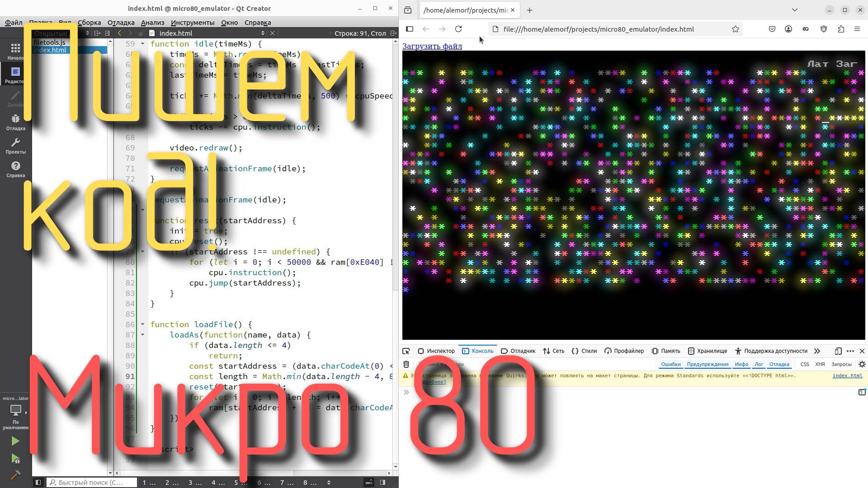Switch to the Профайлер devtools tab
868x488 pixels.
click(624, 351)
